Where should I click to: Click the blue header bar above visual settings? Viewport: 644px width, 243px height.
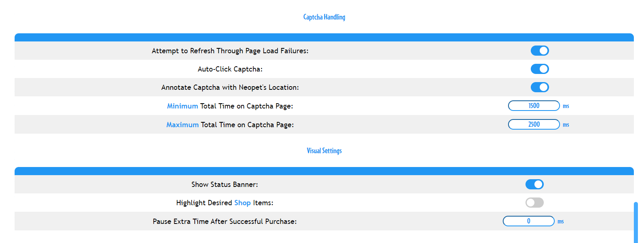324,170
